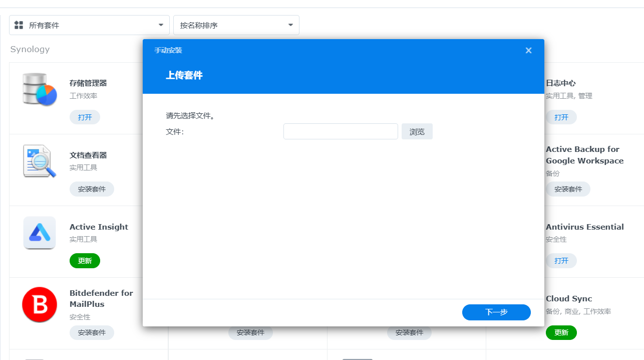Image resolution: width=644 pixels, height=360 pixels.
Task: Click 浏览 to choose a package file
Action: coord(417,131)
